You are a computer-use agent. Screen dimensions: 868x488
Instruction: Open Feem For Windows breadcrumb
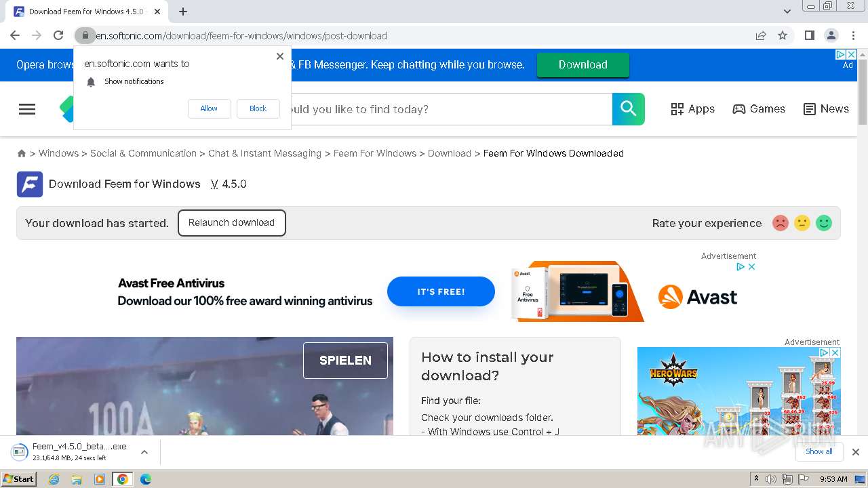point(375,153)
